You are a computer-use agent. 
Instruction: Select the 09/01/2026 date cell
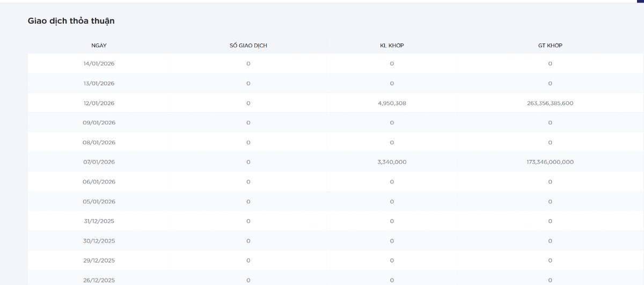pos(99,123)
